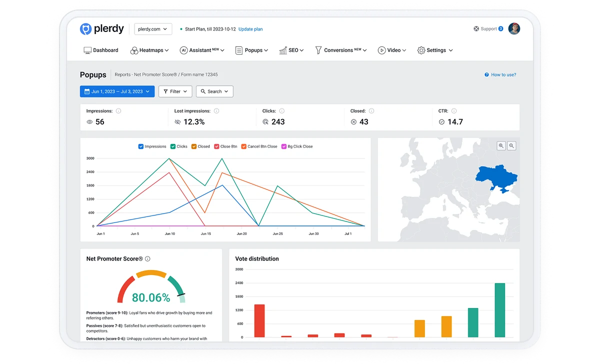Image resolution: width=600 pixels, height=364 pixels.
Task: Open the How to use? link
Action: (x=500, y=75)
